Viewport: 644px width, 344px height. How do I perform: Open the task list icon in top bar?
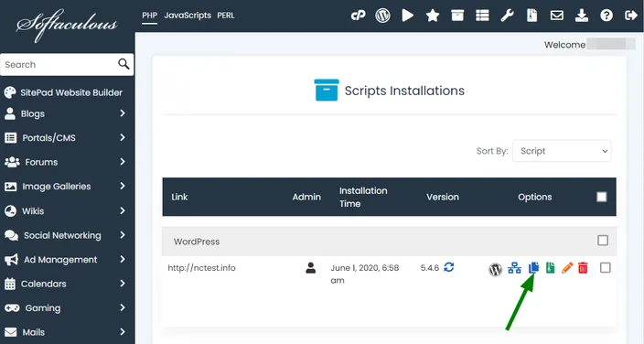click(482, 16)
